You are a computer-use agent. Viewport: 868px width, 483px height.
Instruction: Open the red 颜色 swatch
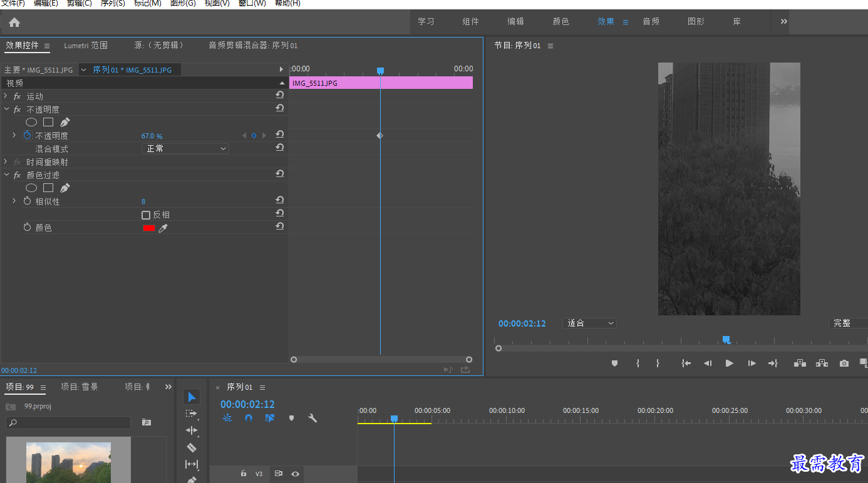pos(149,228)
